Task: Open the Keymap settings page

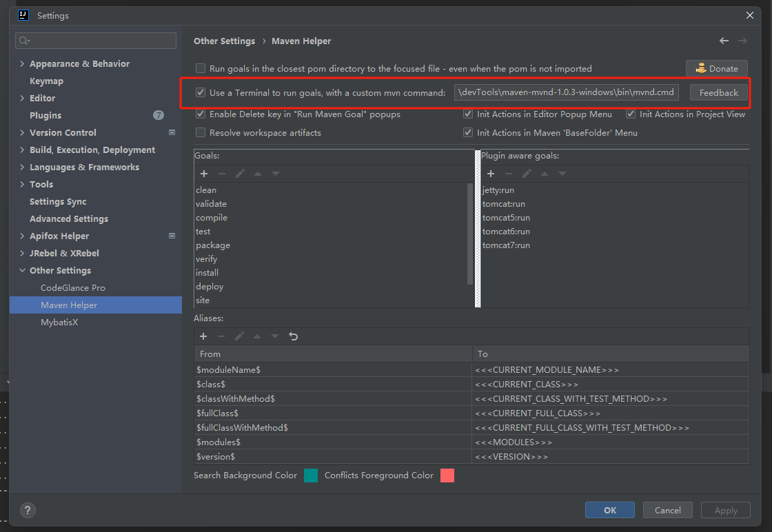Action: [x=46, y=81]
